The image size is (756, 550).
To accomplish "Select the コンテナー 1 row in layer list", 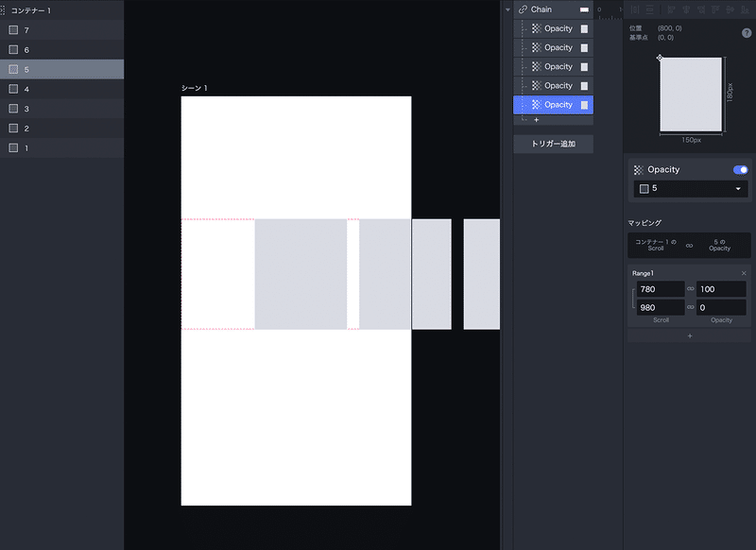I will point(61,10).
